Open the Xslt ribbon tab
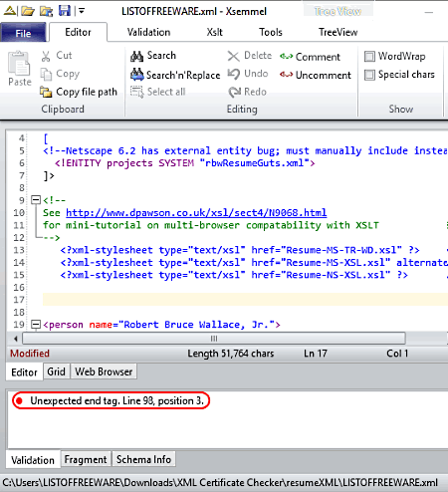The height and width of the screenshot is (492, 448). pos(214,32)
